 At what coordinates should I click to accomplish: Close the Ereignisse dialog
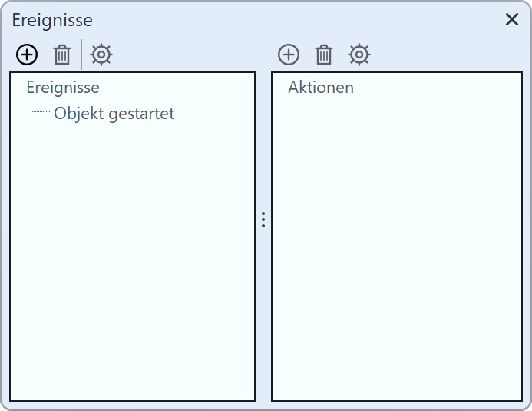tap(512, 20)
